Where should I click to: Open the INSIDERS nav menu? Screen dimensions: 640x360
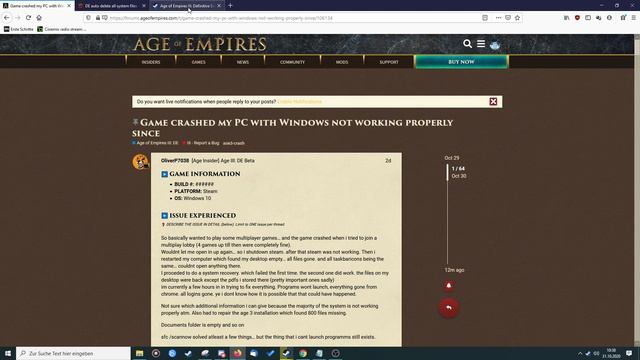151,62
